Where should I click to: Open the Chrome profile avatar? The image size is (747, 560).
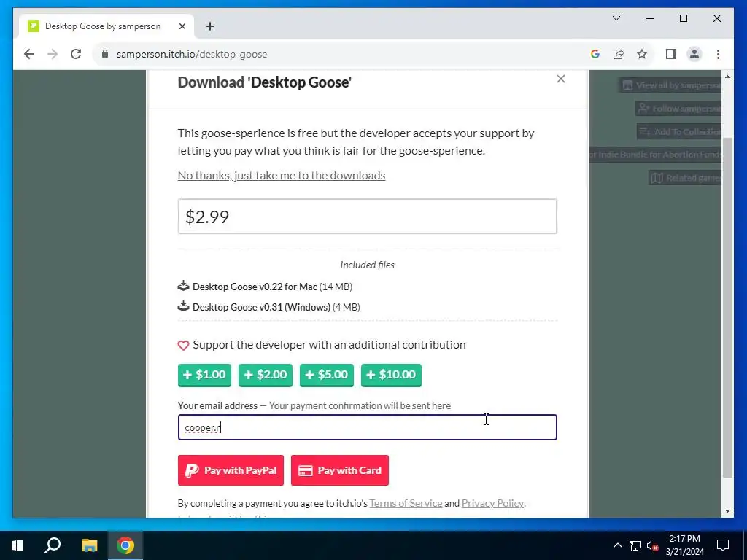click(x=694, y=54)
